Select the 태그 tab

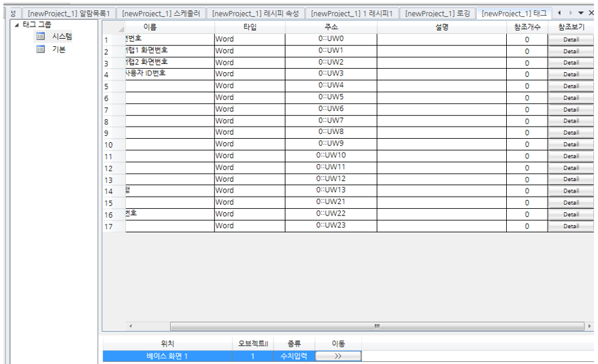click(x=514, y=14)
